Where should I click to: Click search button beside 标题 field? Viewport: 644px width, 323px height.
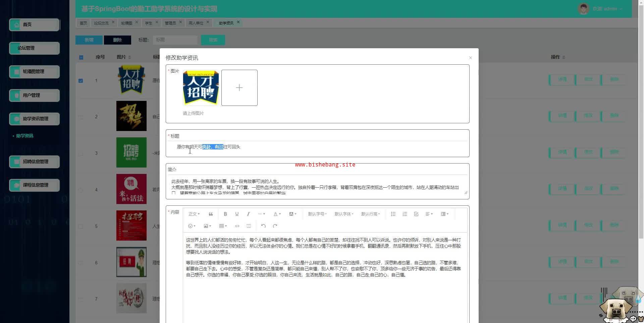pos(213,40)
